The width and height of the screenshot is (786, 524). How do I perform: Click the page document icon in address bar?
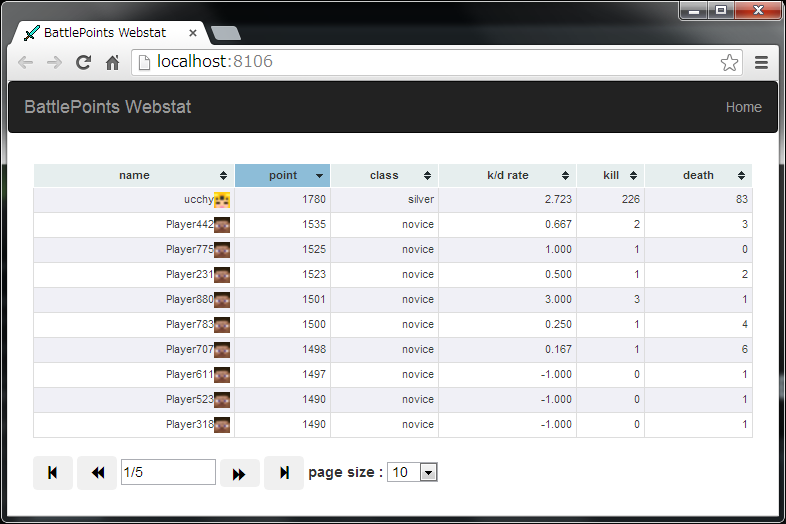[x=144, y=63]
